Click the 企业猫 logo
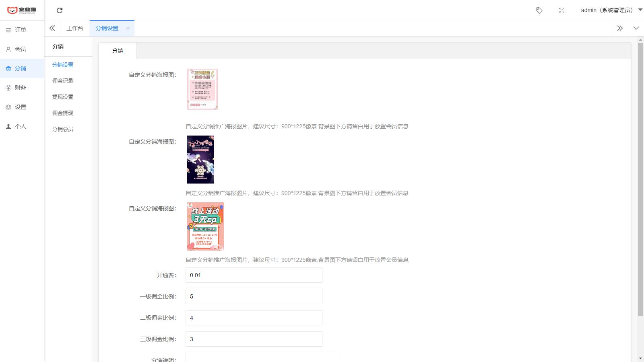The height and width of the screenshot is (362, 644). (x=22, y=10)
